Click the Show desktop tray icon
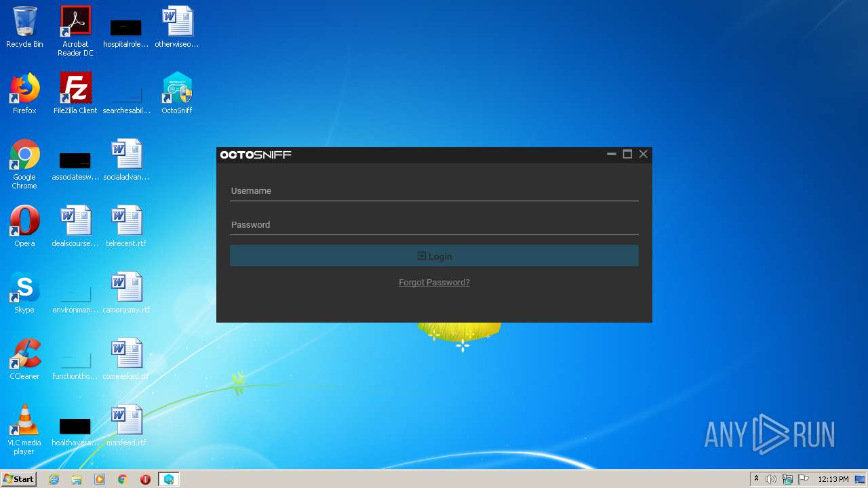This screenshot has height=488, width=868. point(861,479)
